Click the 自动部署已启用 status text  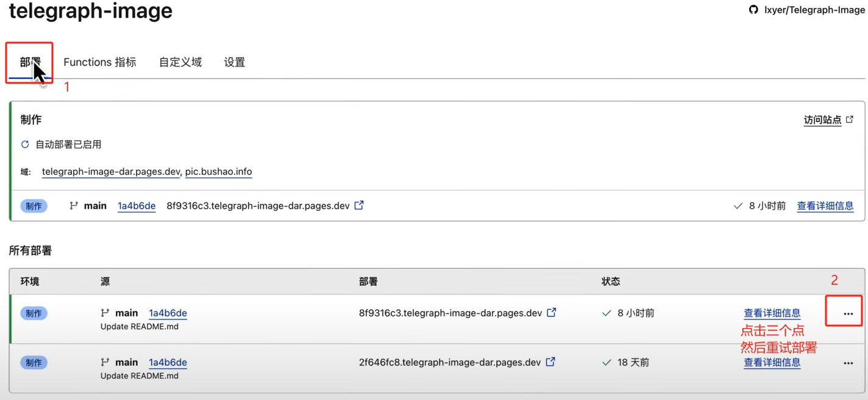(x=68, y=145)
